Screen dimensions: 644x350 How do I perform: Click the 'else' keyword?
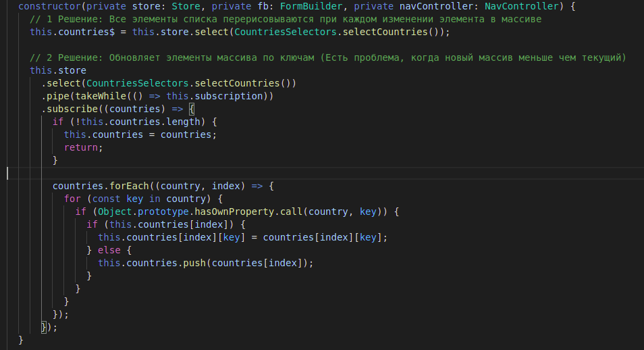109,250
